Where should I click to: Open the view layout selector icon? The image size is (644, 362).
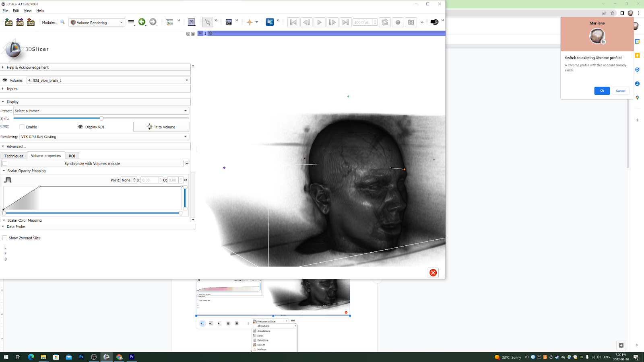(x=192, y=22)
